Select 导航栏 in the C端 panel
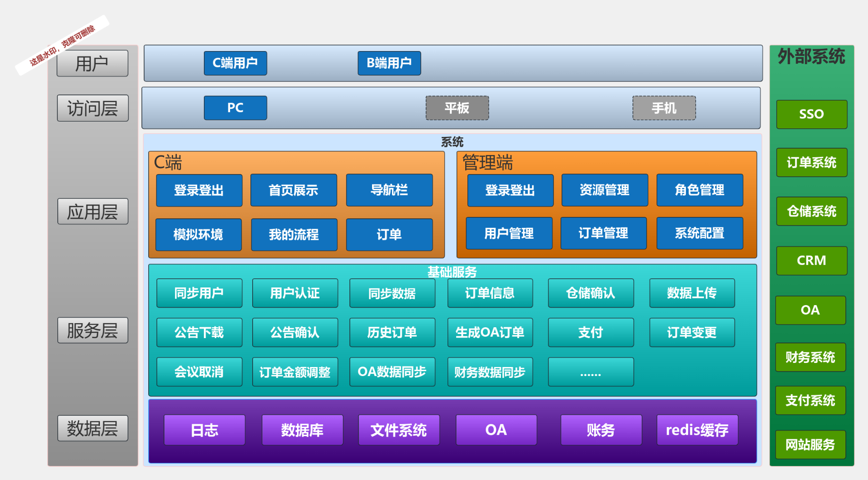This screenshot has width=868, height=480. tap(389, 190)
